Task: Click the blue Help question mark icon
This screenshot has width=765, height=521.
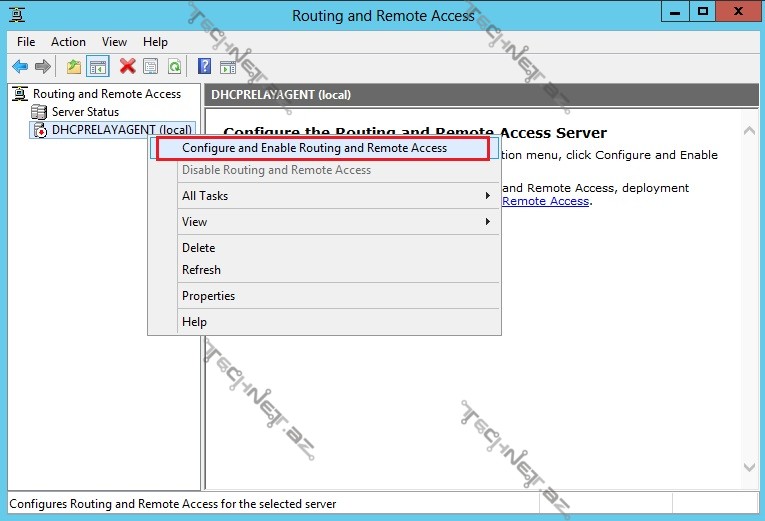Action: coord(204,67)
